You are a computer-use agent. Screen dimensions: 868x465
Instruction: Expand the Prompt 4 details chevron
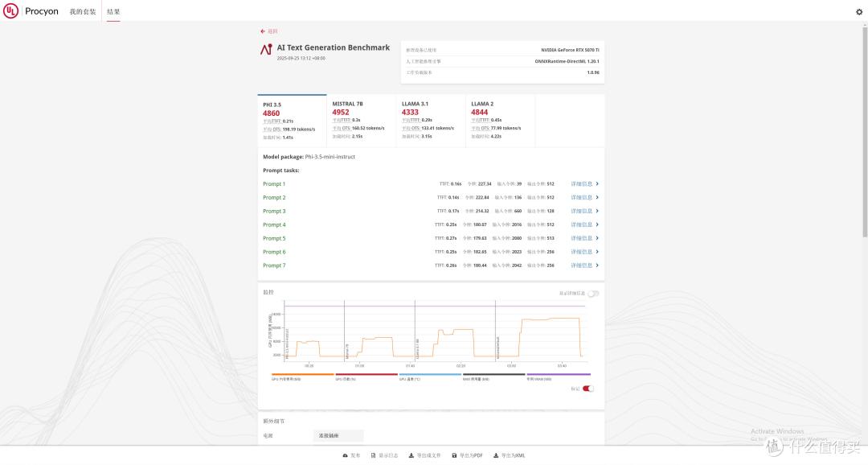point(596,225)
